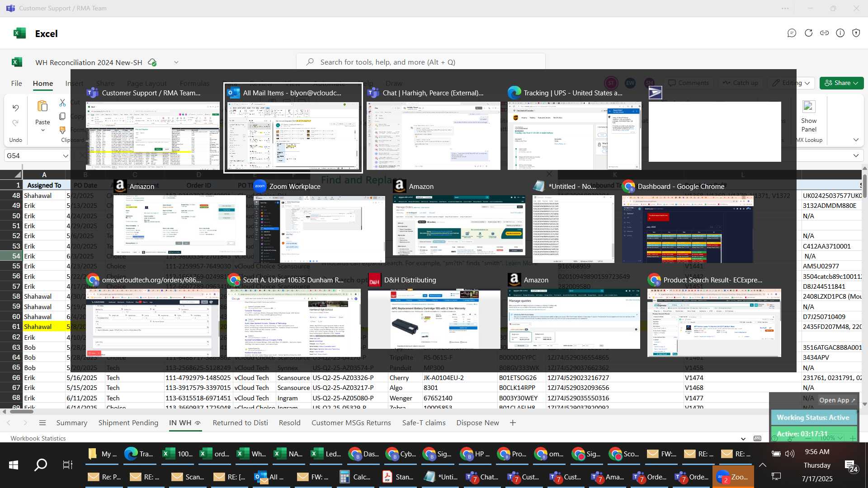
Task: Switch to the Tracking UPS Edge window thumbnail
Action: pos(574,128)
